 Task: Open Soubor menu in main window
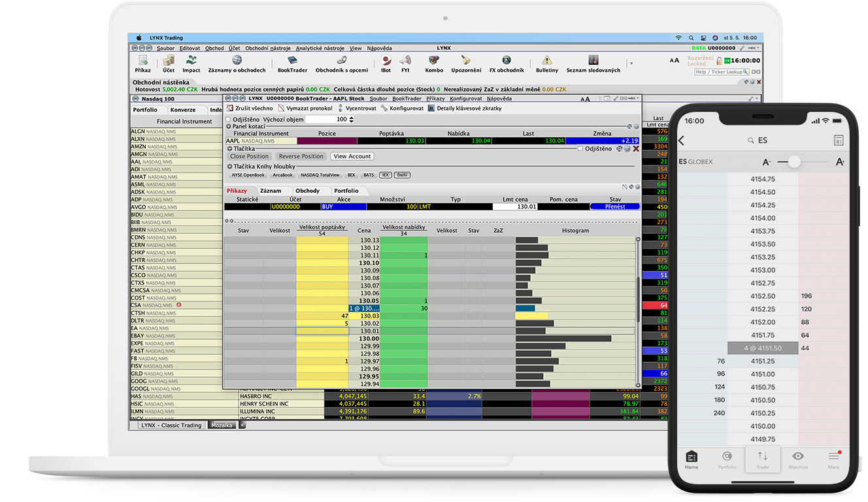166,48
